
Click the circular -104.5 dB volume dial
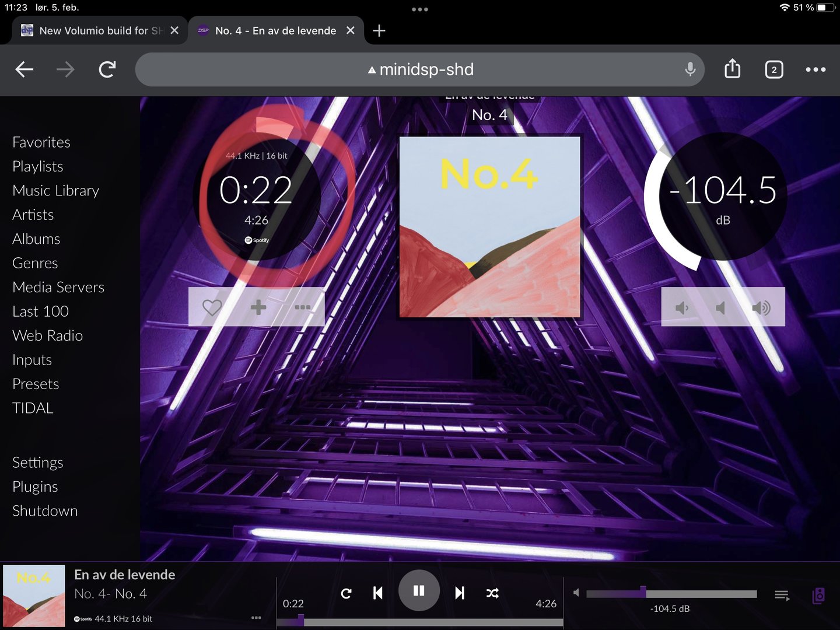tap(723, 197)
